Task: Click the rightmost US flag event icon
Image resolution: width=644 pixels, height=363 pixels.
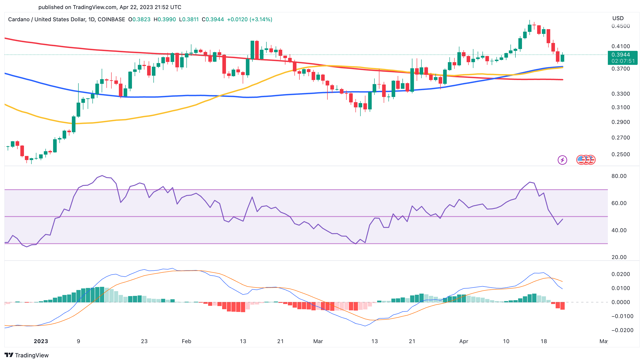Action: (592, 160)
